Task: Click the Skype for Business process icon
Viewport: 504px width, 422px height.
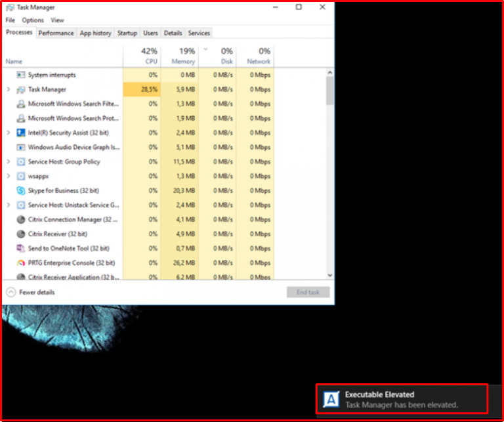Action: [x=21, y=190]
